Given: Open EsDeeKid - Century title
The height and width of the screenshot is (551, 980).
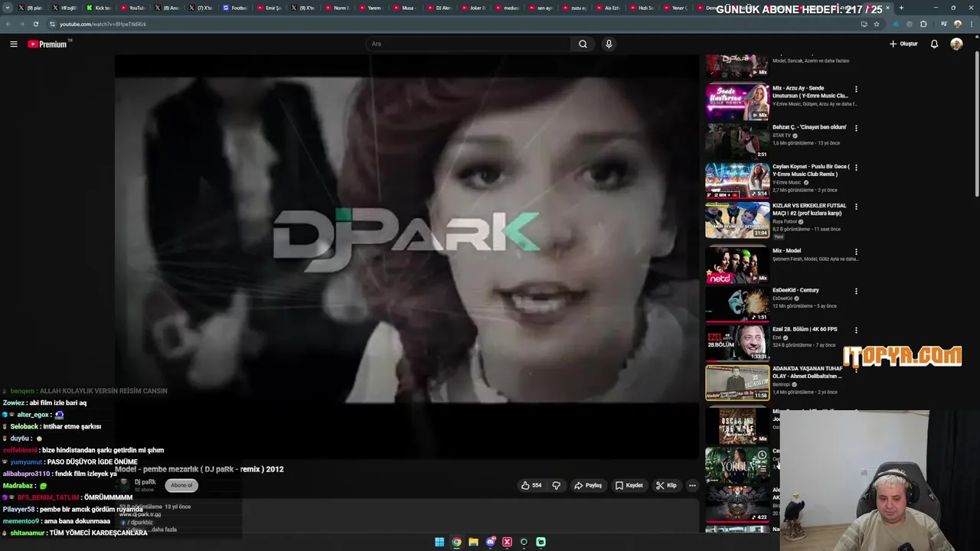Looking at the screenshot, I should [x=795, y=290].
